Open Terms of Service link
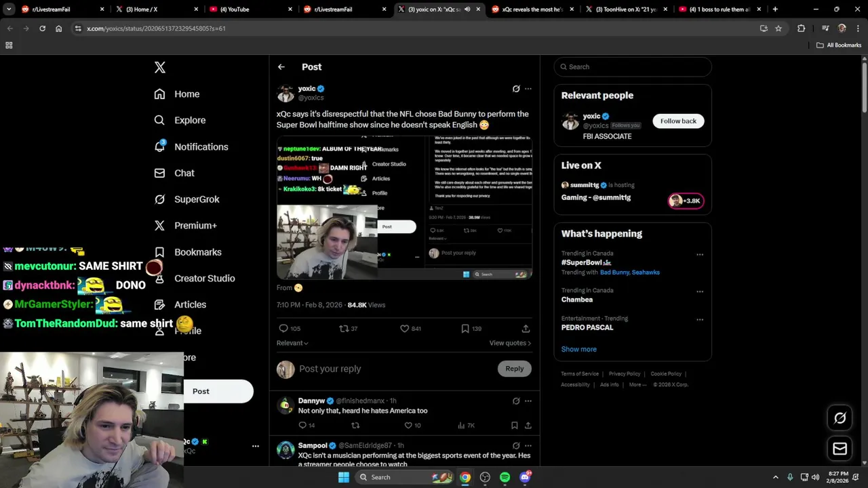This screenshot has width=868, height=488. (x=580, y=373)
